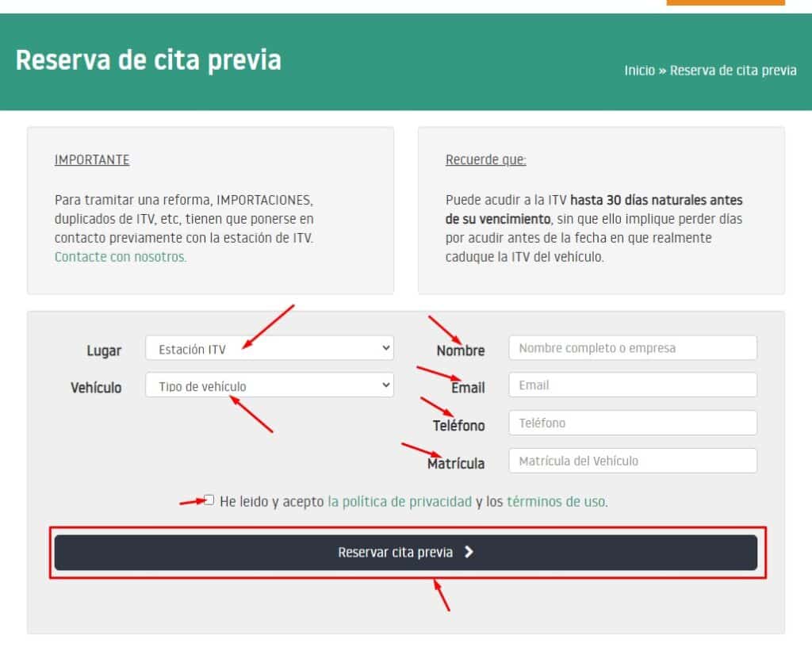The height and width of the screenshot is (651, 812).
Task: Select the Teléfono input field
Action: click(633, 423)
